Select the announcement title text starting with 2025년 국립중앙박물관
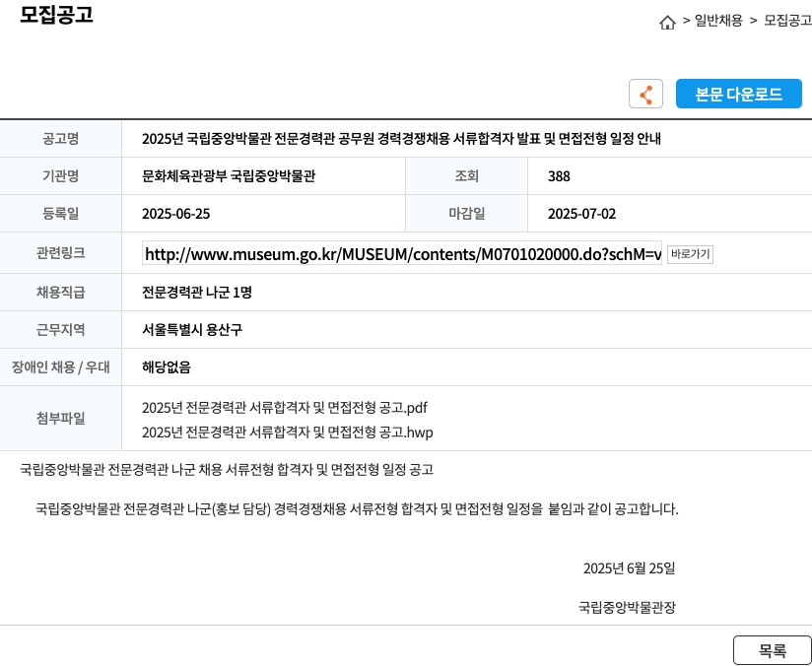 [x=401, y=139]
